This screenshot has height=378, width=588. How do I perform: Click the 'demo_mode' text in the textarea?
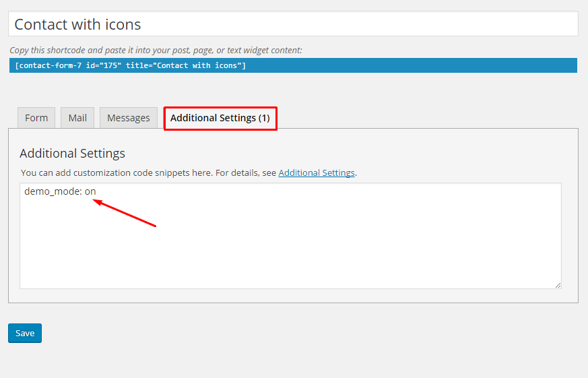[51, 191]
